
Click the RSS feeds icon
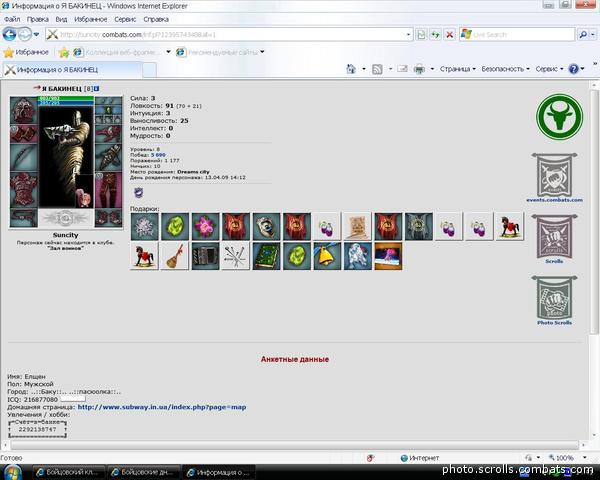click(377, 69)
